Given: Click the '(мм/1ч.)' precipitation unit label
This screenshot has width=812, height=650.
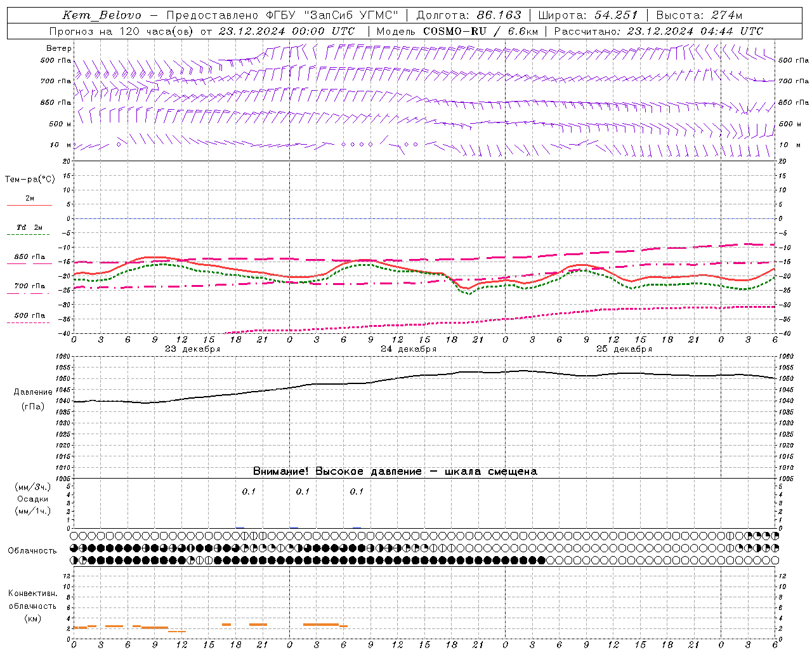Looking at the screenshot, I should [32, 511].
